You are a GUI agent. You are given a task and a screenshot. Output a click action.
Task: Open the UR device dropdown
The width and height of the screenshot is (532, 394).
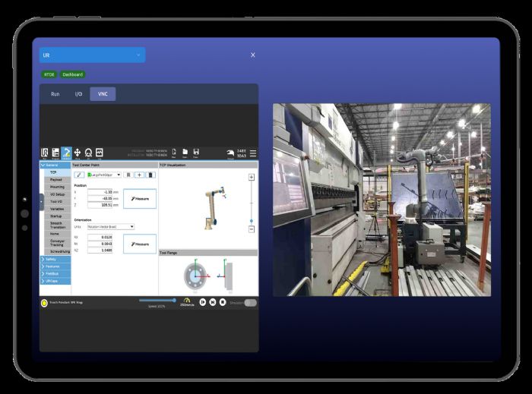tap(92, 55)
